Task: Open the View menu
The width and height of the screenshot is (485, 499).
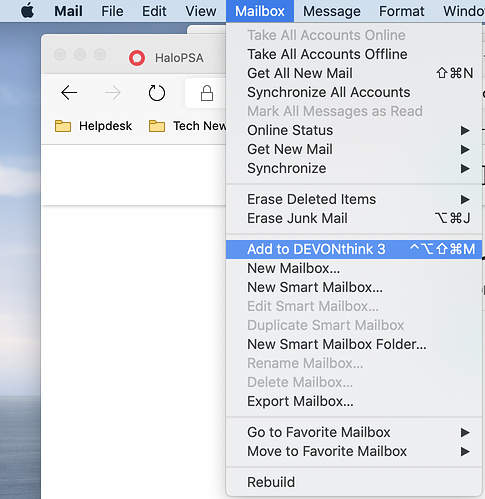Action: (201, 11)
